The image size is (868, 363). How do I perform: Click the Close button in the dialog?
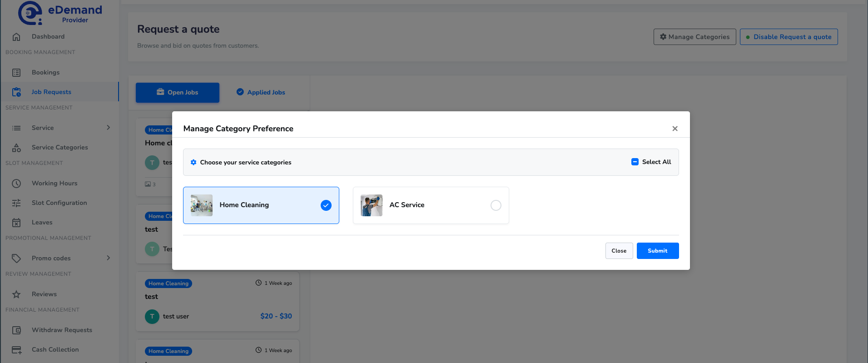pos(619,251)
